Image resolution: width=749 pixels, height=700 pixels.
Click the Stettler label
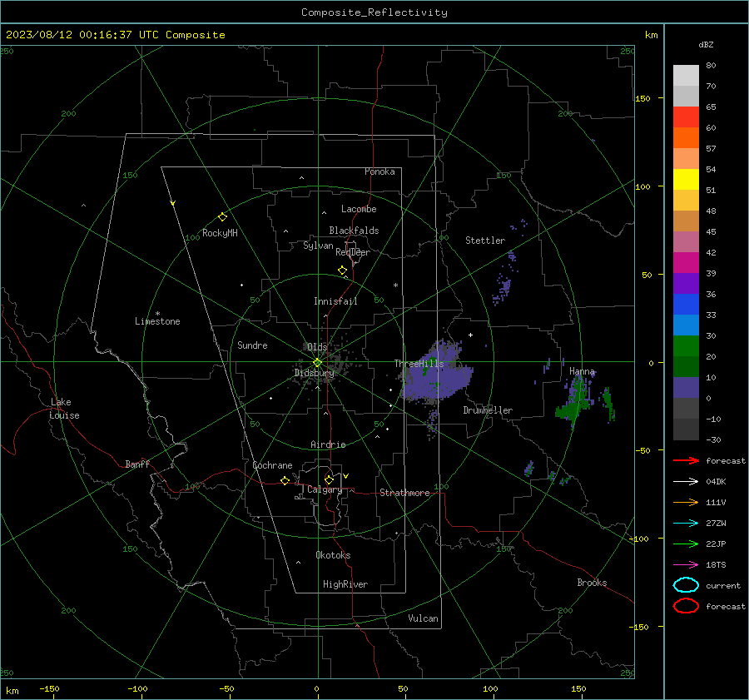click(485, 241)
